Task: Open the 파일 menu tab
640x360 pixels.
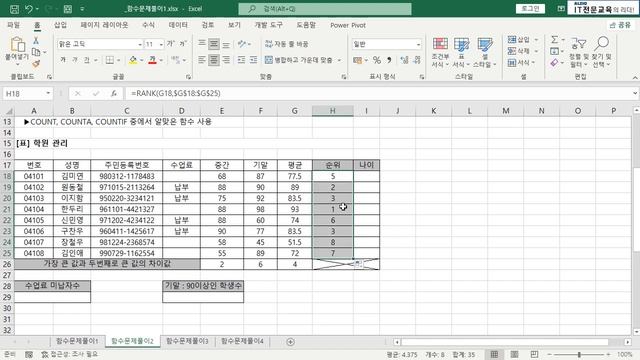Action: pyautogui.click(x=13, y=25)
